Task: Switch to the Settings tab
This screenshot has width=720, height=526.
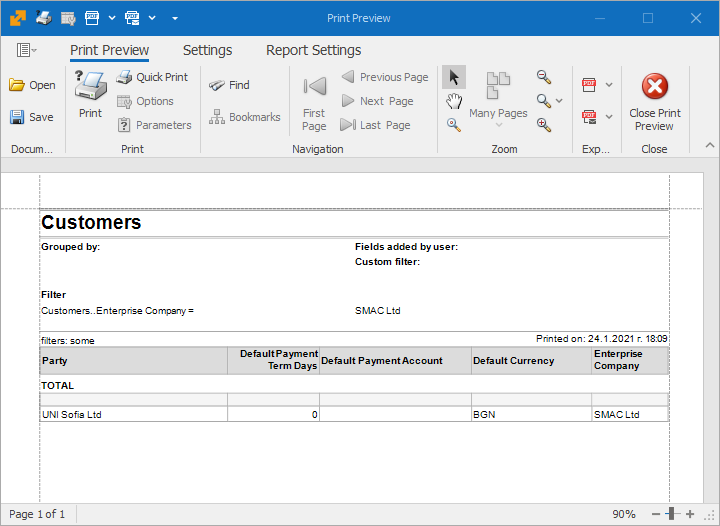Action: [208, 50]
